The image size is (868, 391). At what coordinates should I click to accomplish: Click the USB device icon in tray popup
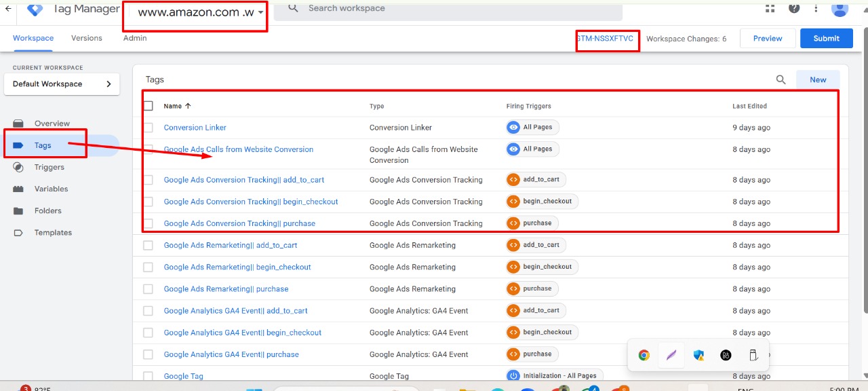coord(753,355)
